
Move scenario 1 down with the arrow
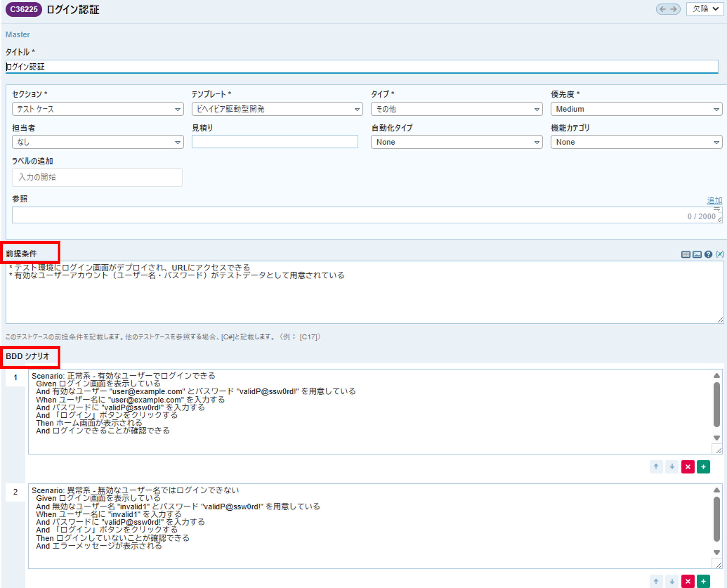[672, 467]
